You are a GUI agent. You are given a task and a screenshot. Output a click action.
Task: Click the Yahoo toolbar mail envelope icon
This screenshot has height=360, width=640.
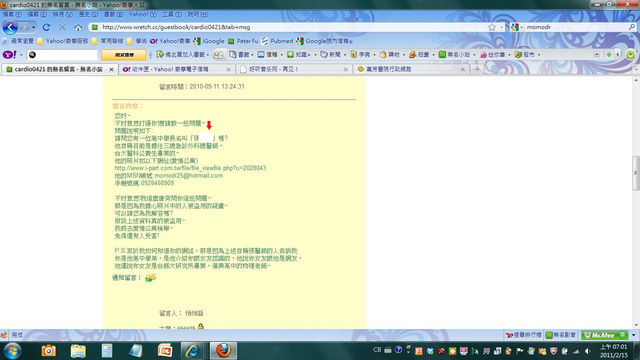pos(218,54)
